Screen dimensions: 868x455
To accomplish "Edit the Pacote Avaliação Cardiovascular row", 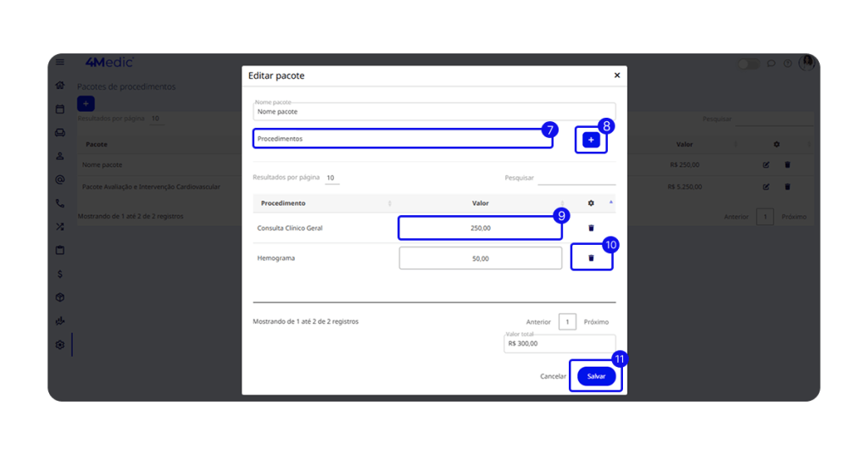I will pos(765,186).
